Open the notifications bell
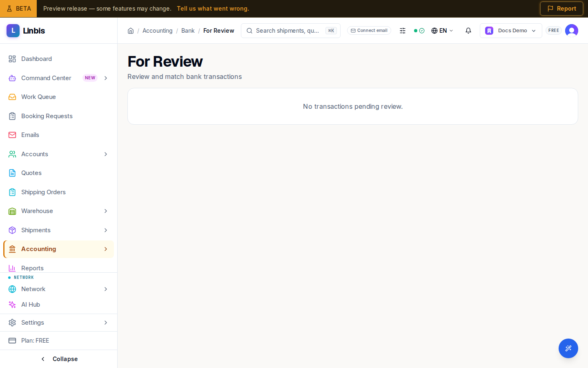This screenshot has width=588, height=368. click(x=468, y=31)
